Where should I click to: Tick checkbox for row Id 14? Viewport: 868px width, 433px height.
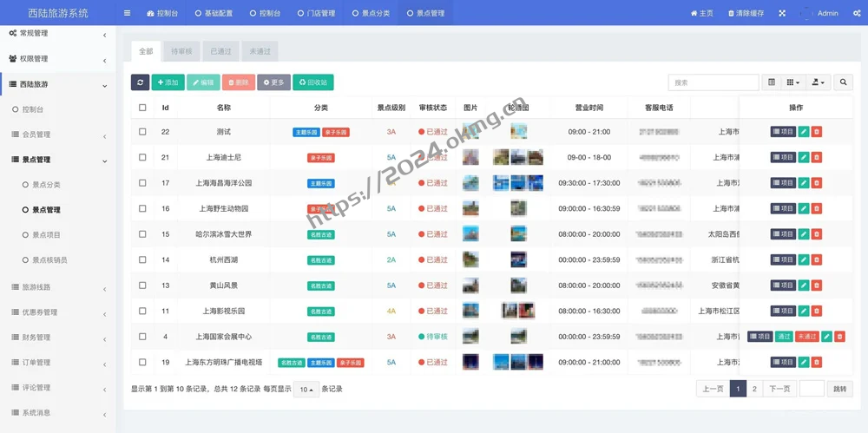click(142, 259)
